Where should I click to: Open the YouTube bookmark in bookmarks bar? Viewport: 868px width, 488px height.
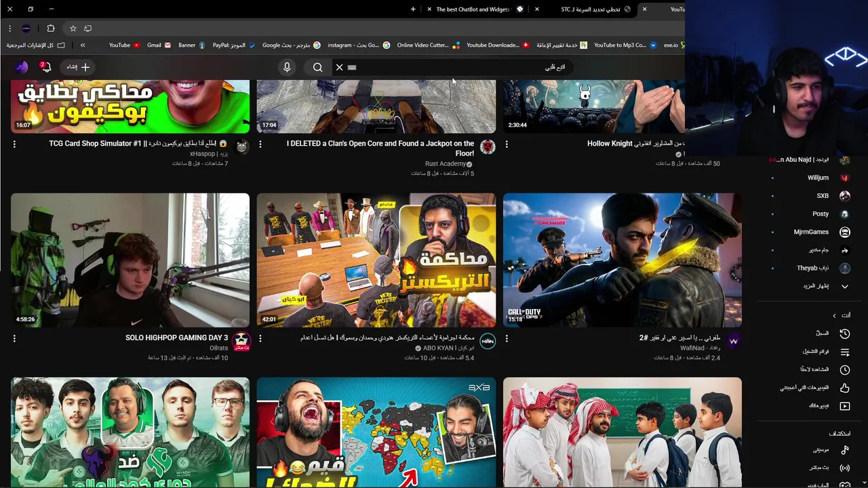pos(124,45)
